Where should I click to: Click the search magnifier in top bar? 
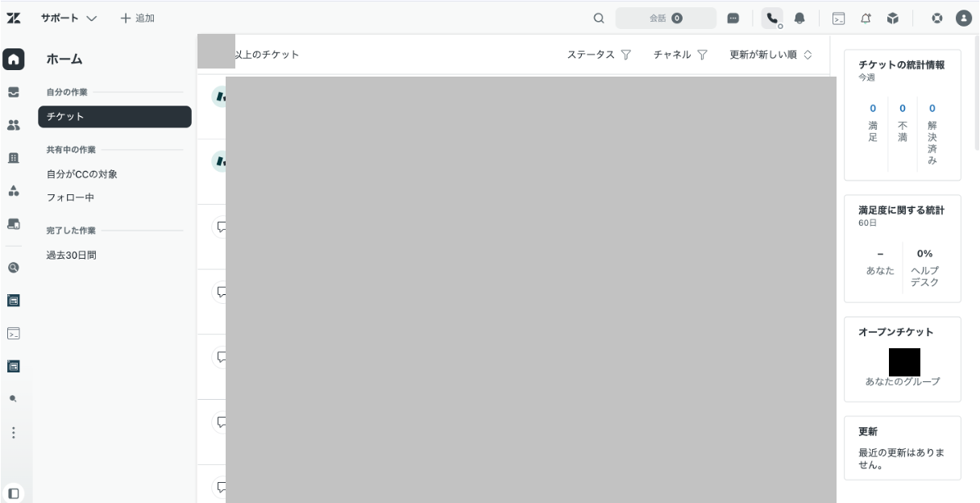pos(599,18)
